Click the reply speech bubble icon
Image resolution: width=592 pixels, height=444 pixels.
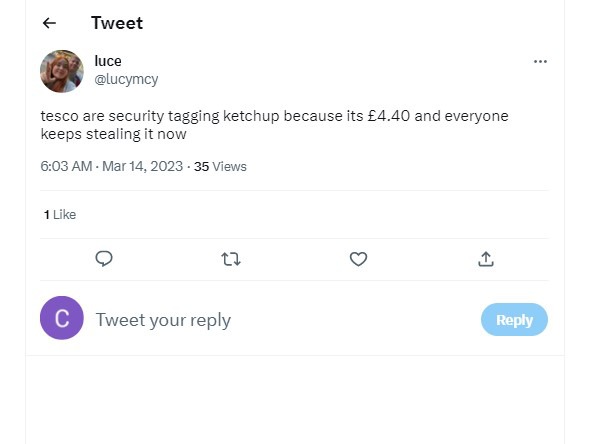(104, 259)
